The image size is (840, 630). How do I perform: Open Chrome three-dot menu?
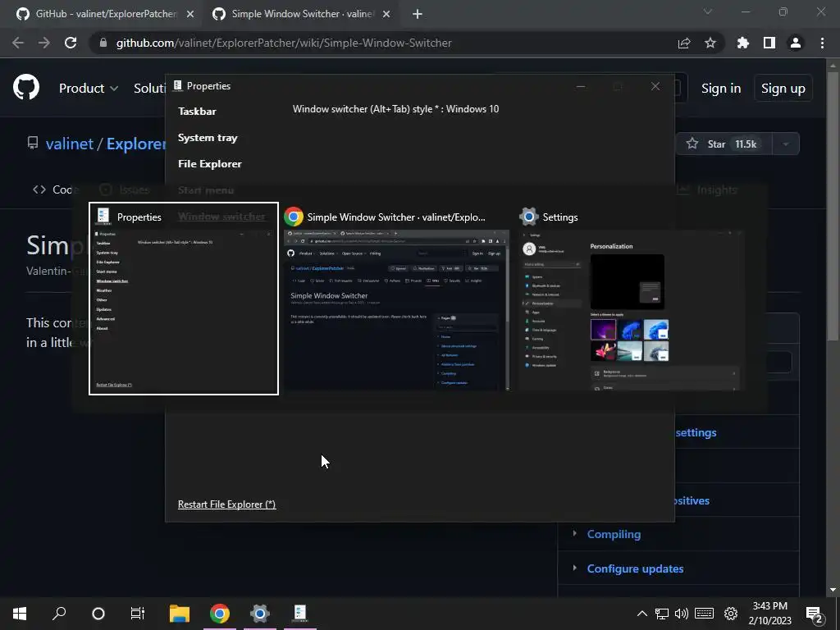(x=822, y=43)
